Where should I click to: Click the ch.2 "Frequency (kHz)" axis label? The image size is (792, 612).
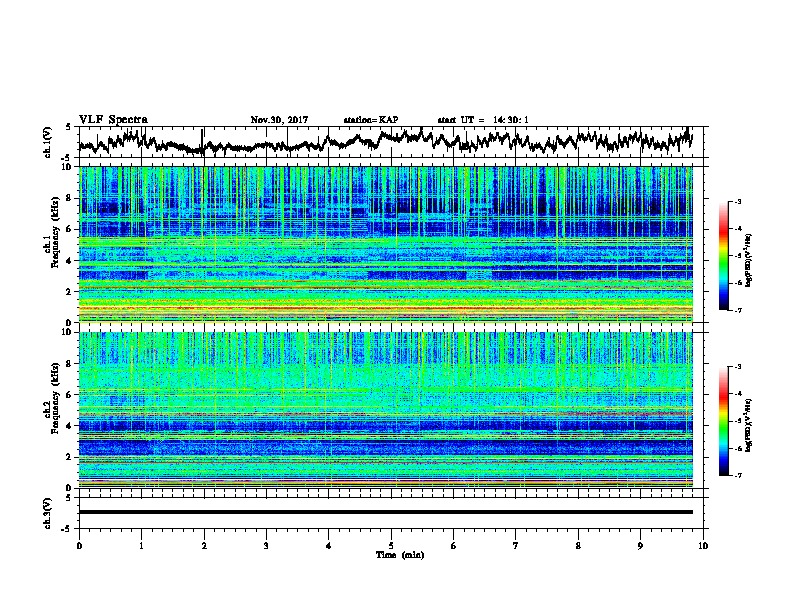55,397
